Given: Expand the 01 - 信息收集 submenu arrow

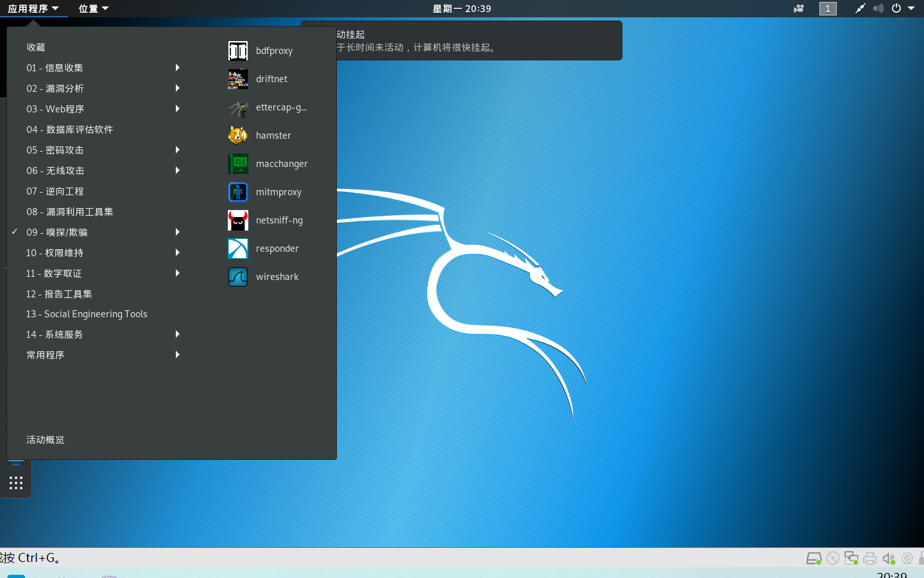Looking at the screenshot, I should point(178,67).
